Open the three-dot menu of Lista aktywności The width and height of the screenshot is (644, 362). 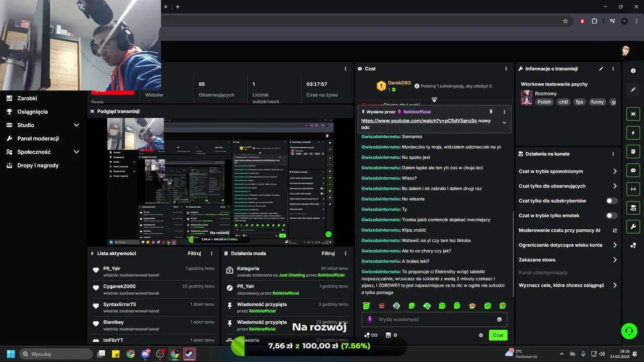tap(212, 253)
